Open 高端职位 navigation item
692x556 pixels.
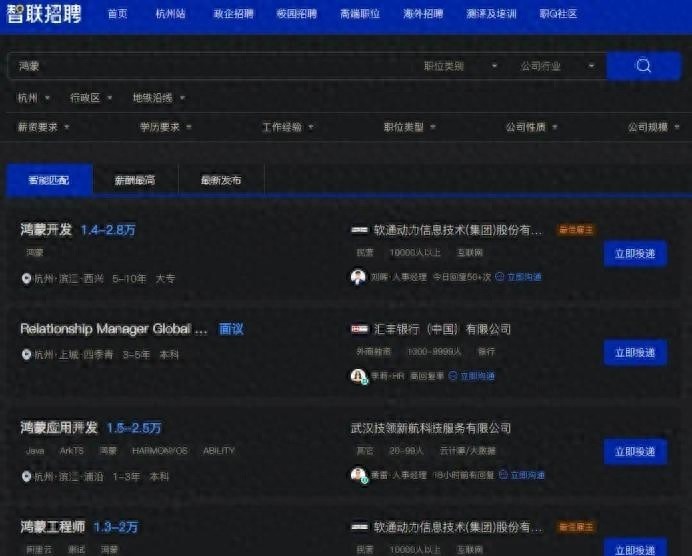360,14
